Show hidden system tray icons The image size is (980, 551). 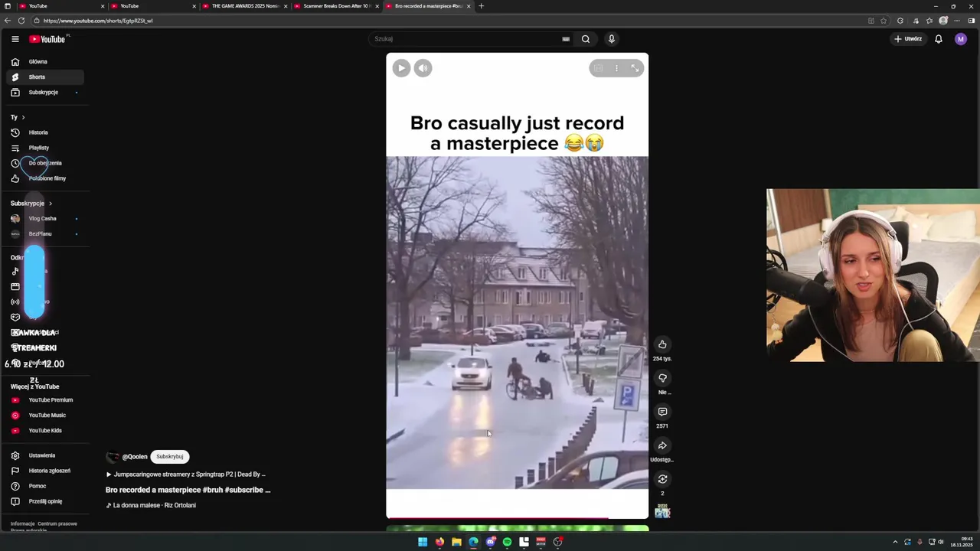click(x=895, y=542)
